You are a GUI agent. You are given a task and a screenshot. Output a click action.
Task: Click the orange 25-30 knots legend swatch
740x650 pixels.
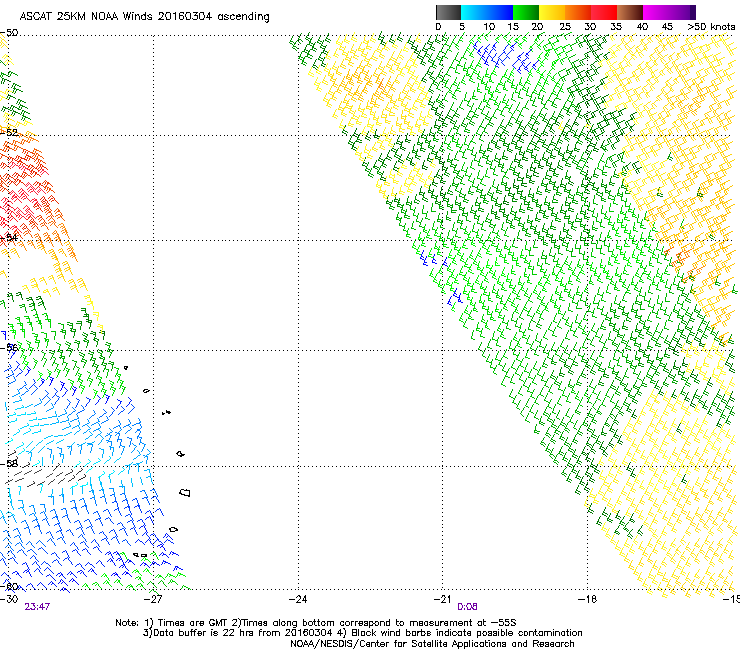point(578,12)
